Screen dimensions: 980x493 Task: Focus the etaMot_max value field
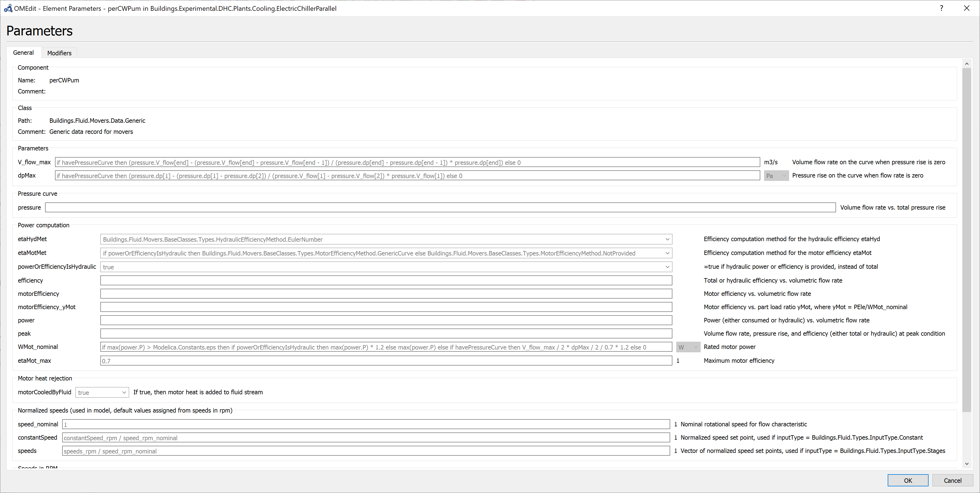coord(386,361)
